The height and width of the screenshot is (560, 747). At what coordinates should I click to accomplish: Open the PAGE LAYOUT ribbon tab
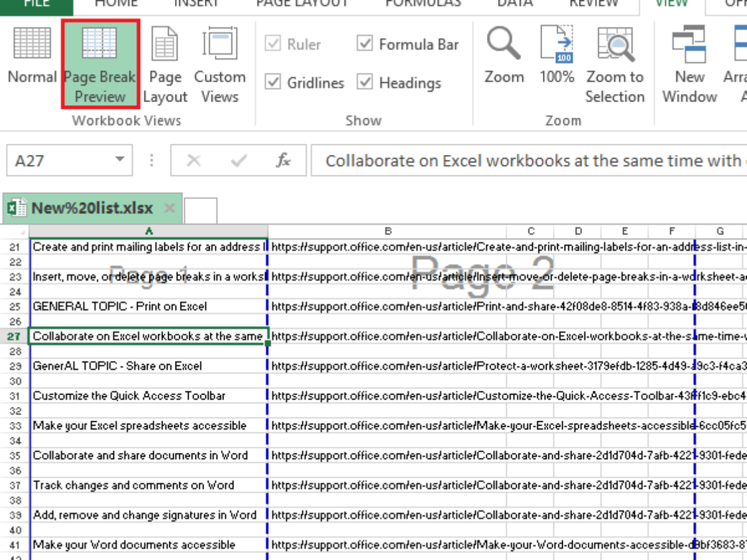pyautogui.click(x=302, y=4)
